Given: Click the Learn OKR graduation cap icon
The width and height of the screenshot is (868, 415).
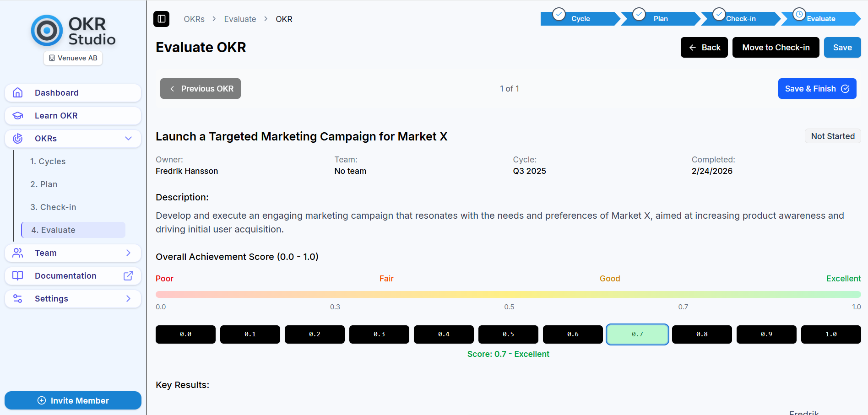Looking at the screenshot, I should point(18,116).
